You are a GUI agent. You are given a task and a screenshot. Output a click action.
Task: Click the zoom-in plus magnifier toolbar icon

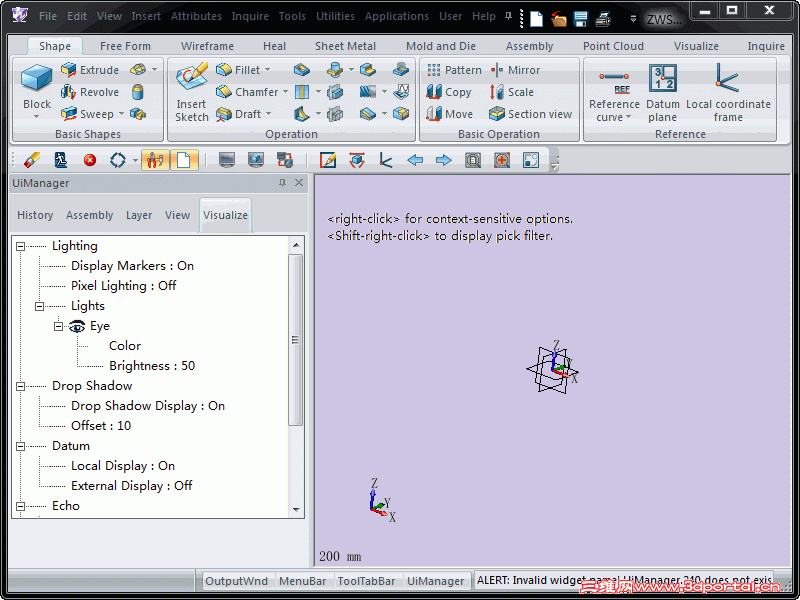[502, 160]
